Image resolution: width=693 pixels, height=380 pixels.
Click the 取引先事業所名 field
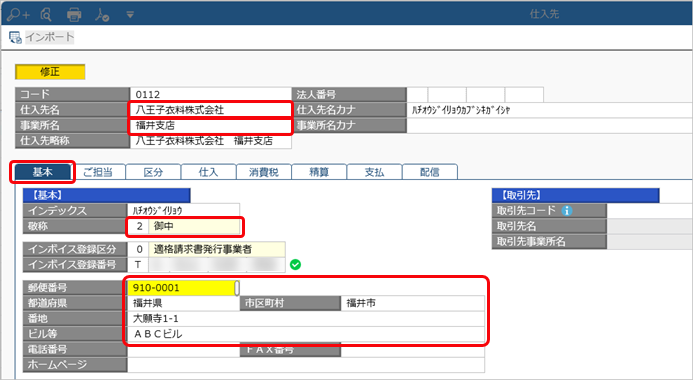[x=649, y=242]
